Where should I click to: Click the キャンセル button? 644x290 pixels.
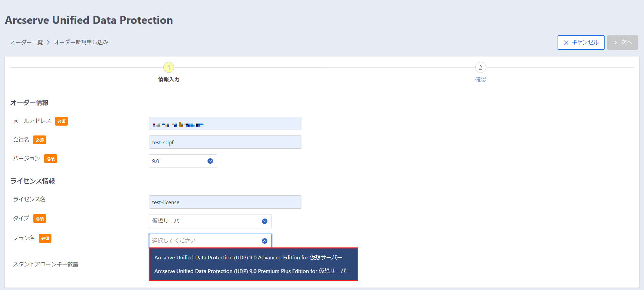click(581, 43)
